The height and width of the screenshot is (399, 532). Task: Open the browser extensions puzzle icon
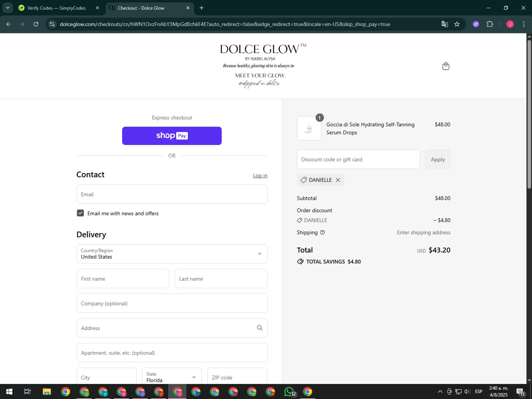tap(490, 24)
